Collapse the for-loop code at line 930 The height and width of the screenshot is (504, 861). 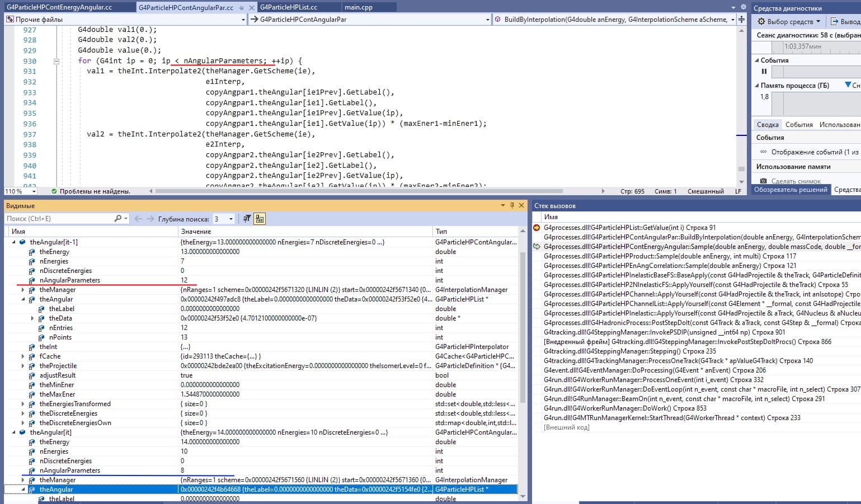pos(57,62)
